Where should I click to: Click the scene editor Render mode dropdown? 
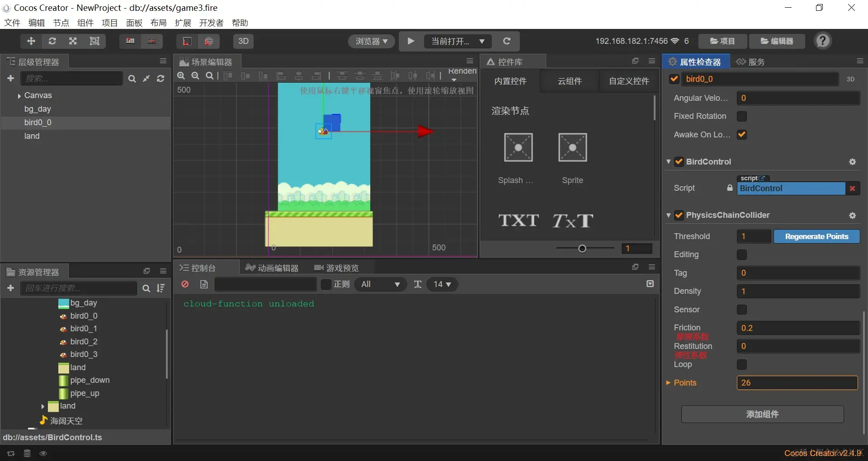pos(462,75)
